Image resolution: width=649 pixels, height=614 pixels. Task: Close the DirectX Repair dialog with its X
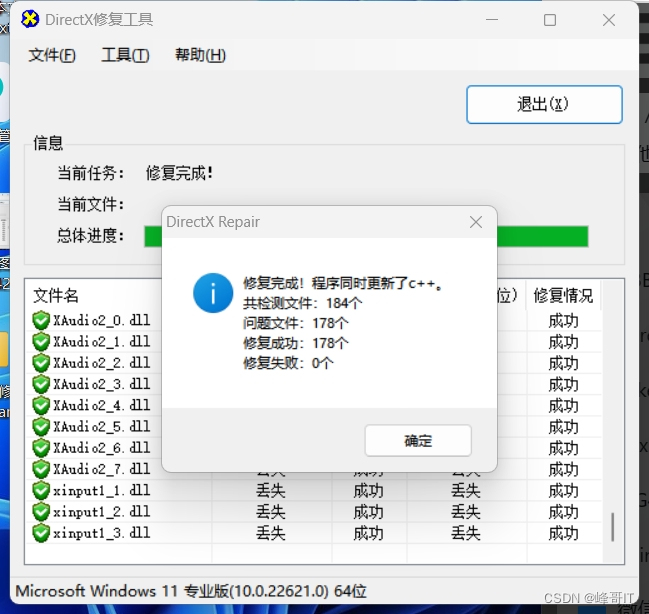click(x=476, y=222)
